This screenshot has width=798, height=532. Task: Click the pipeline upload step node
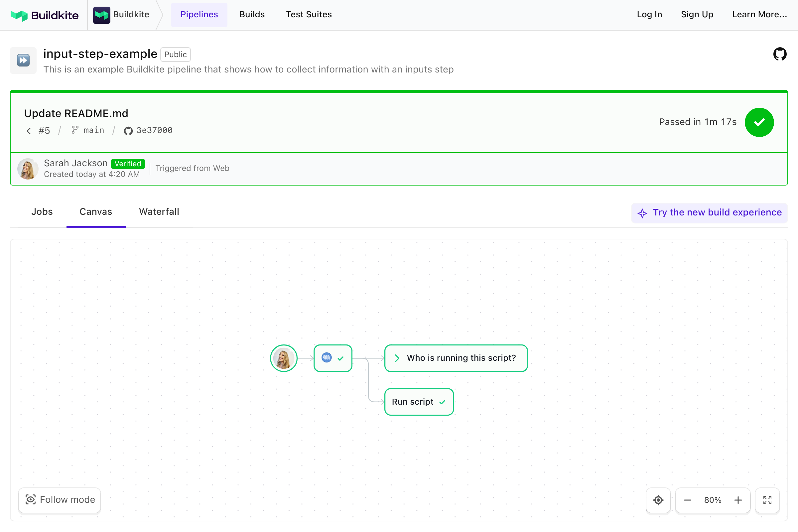pos(332,358)
